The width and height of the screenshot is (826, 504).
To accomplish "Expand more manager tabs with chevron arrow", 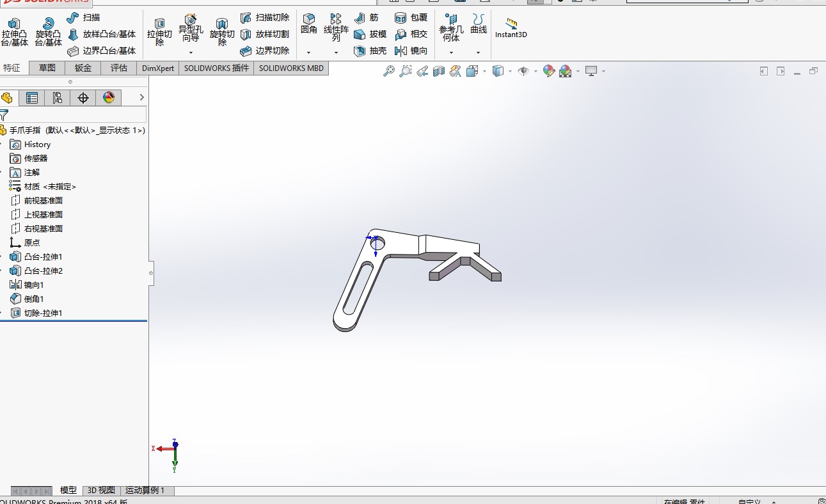I will click(141, 97).
